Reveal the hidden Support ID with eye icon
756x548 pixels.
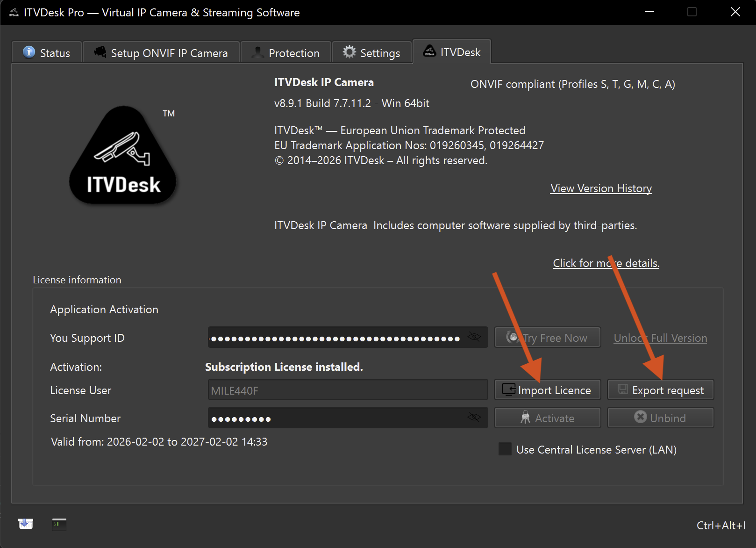(x=474, y=337)
